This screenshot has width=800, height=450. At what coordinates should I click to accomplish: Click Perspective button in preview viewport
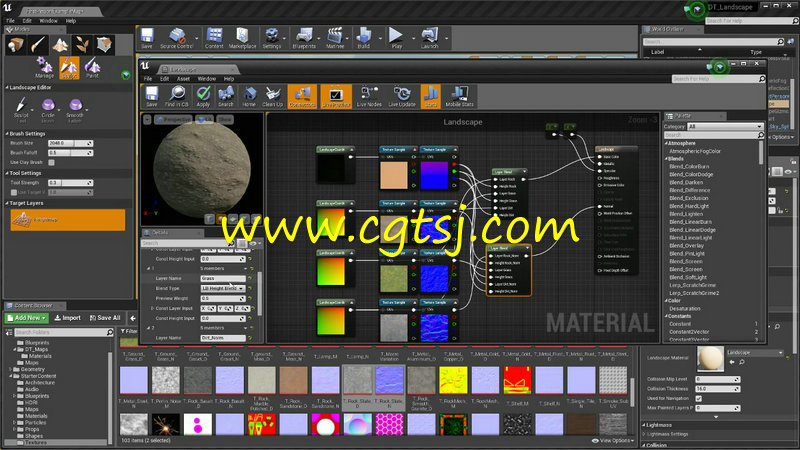click(172, 119)
